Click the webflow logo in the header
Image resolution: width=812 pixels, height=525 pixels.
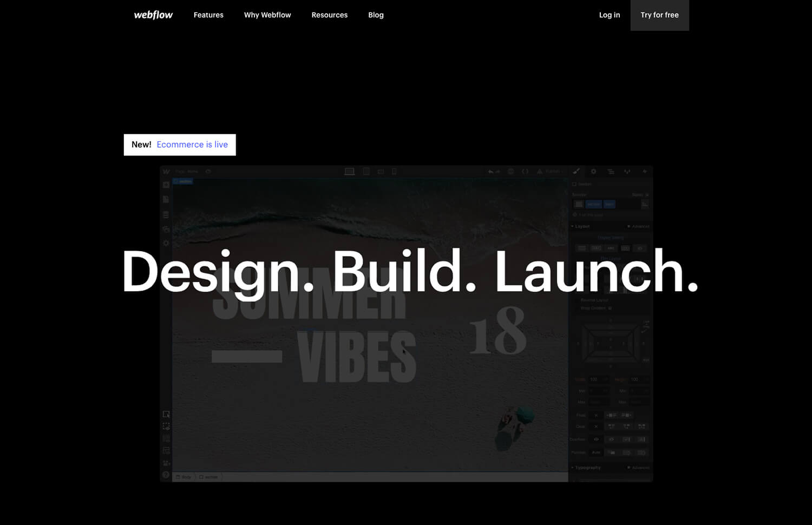pos(153,15)
